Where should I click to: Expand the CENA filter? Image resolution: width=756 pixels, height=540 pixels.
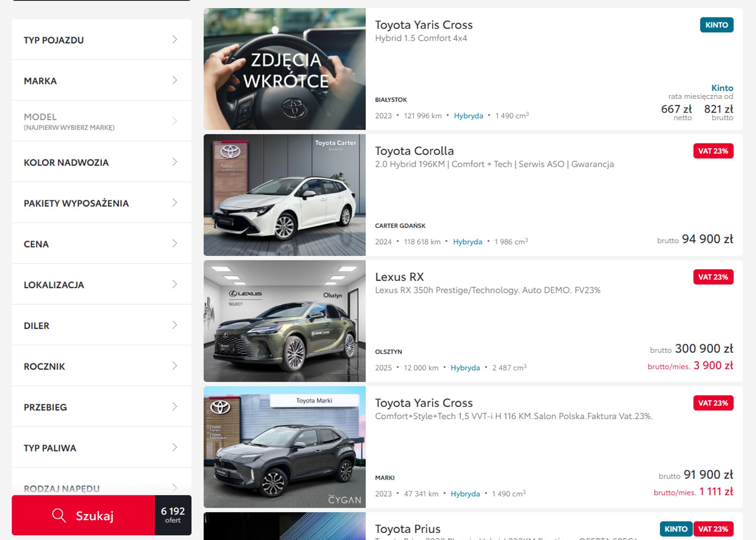101,243
